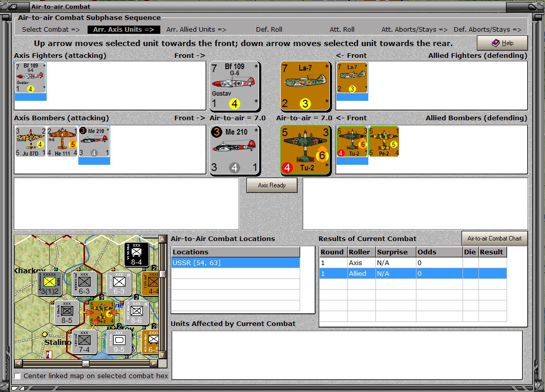Image resolution: width=545 pixels, height=392 pixels.
Task: Click the Att. Aborts/Stays subphase step
Action: click(x=414, y=30)
